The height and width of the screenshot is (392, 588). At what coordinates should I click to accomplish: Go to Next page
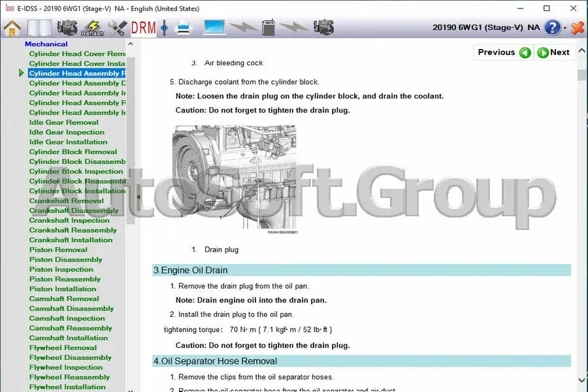tap(554, 52)
